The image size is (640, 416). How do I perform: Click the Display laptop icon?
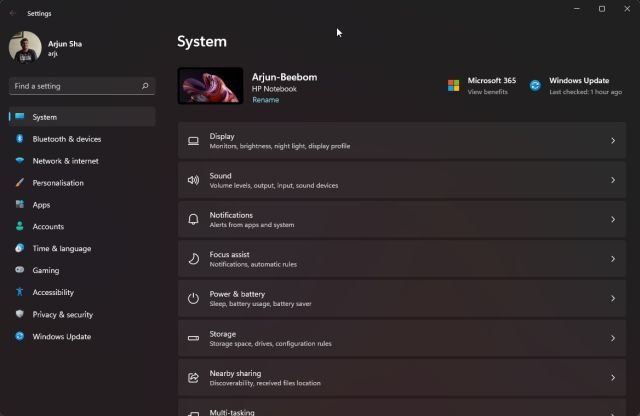pos(193,141)
